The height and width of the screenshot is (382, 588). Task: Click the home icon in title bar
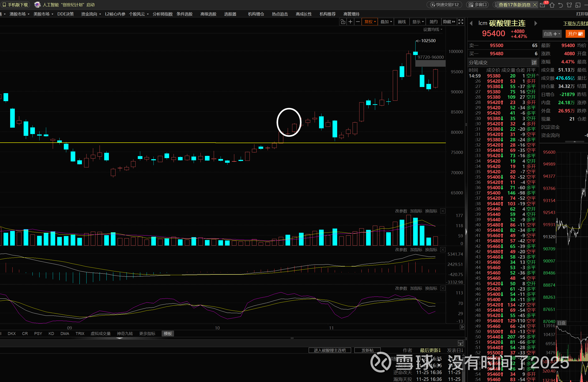click(552, 5)
